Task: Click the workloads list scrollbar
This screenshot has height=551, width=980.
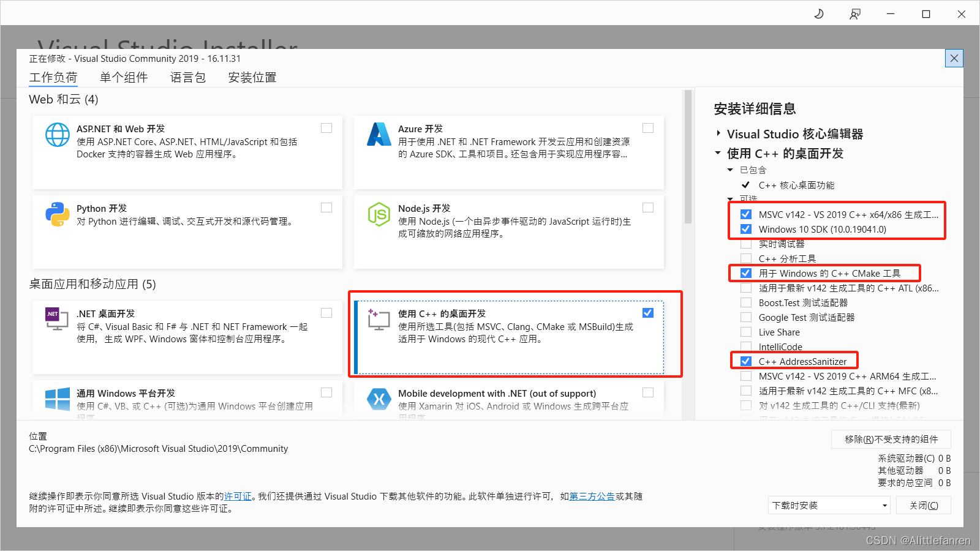Action: pyautogui.click(x=688, y=157)
